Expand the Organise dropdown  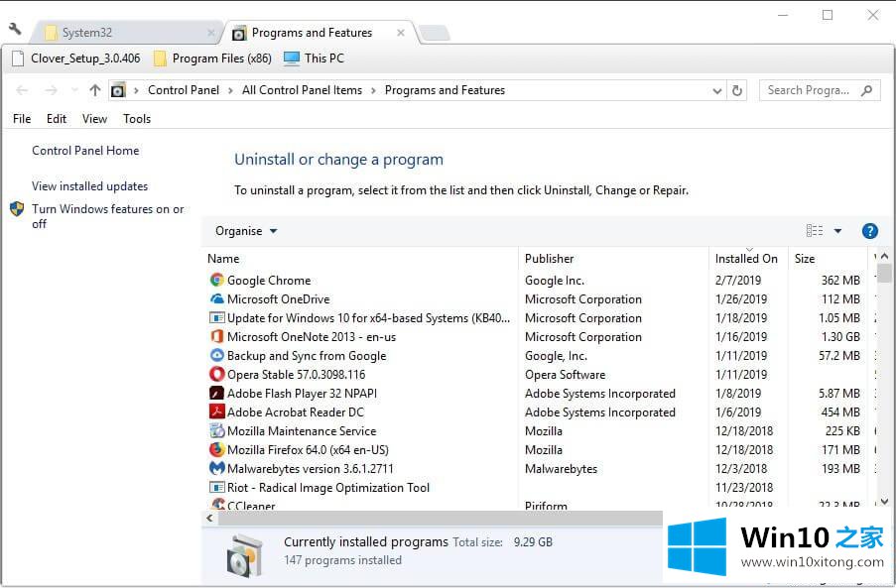pyautogui.click(x=246, y=231)
